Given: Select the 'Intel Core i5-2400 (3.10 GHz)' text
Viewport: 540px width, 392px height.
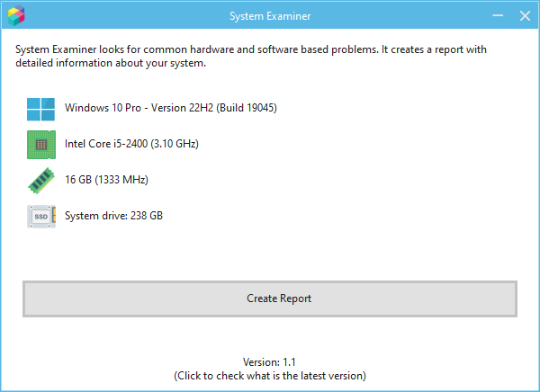Looking at the screenshot, I should 131,144.
